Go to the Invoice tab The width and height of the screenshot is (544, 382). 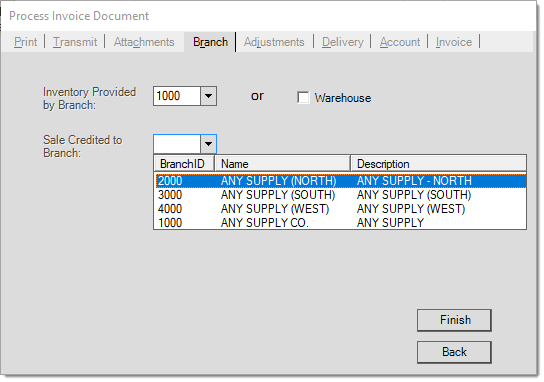coord(454,42)
